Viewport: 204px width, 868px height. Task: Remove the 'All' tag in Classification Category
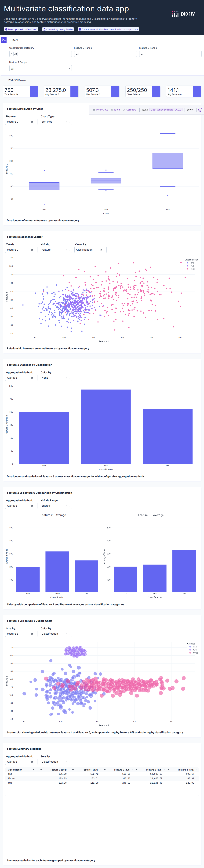click(12, 54)
